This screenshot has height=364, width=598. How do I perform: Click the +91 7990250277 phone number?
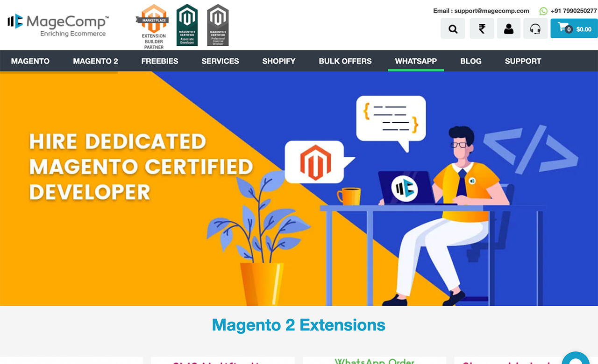coord(574,11)
